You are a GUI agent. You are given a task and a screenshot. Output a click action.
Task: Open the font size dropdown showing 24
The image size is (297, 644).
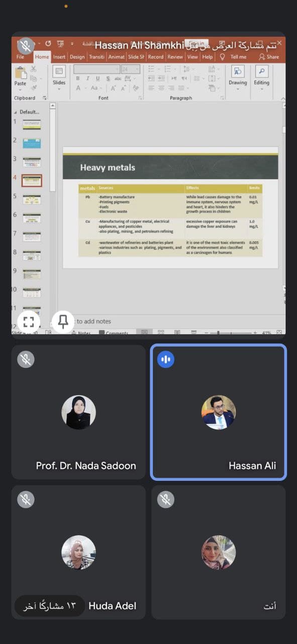click(x=130, y=69)
